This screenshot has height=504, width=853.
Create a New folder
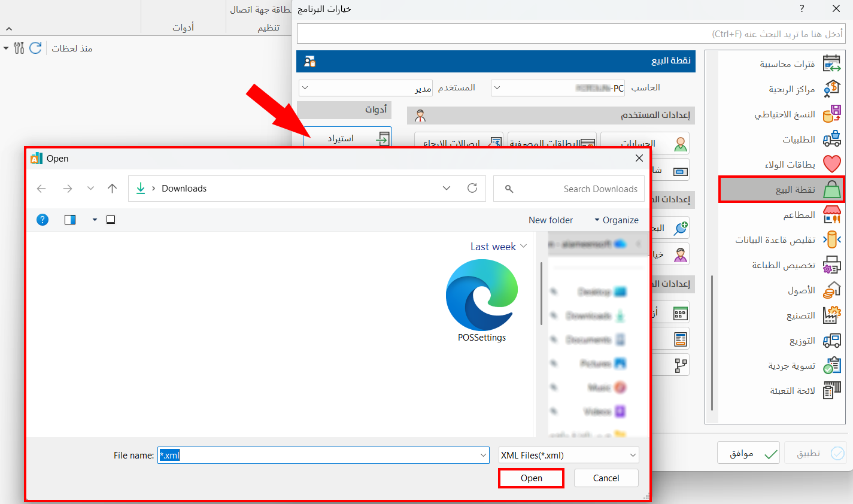551,220
